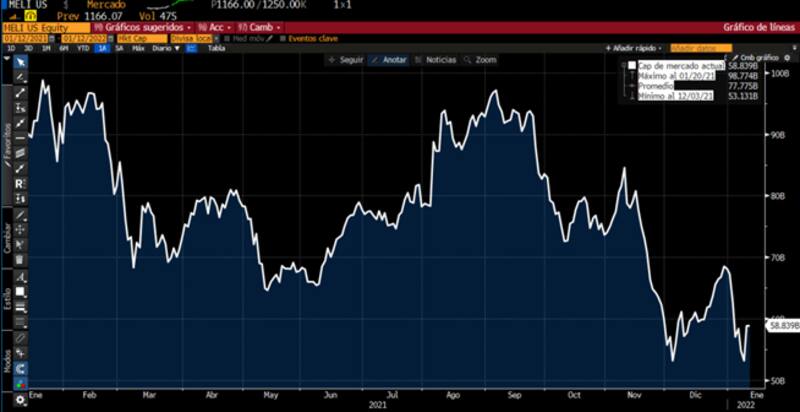Screen dimensions: 800x412
Task: Click the Zoom magnifier tool
Action: pyautogui.click(x=480, y=60)
